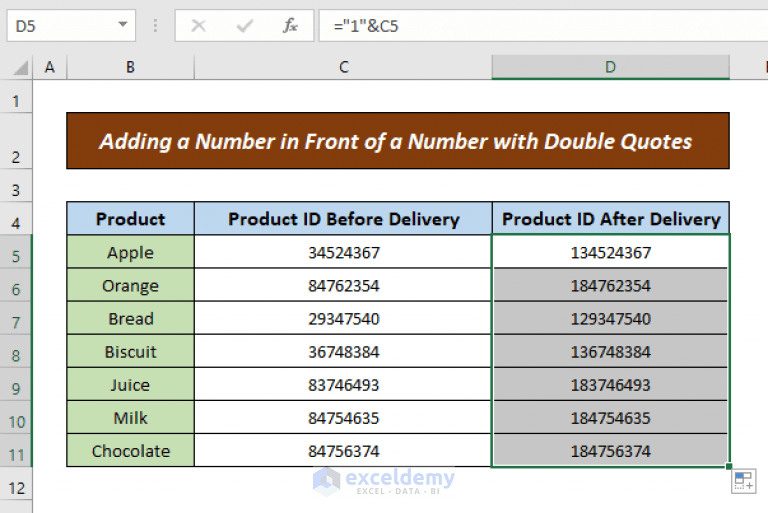Click the formula bar containing ="1"&C5
768x513 pixels.
[x=543, y=25]
